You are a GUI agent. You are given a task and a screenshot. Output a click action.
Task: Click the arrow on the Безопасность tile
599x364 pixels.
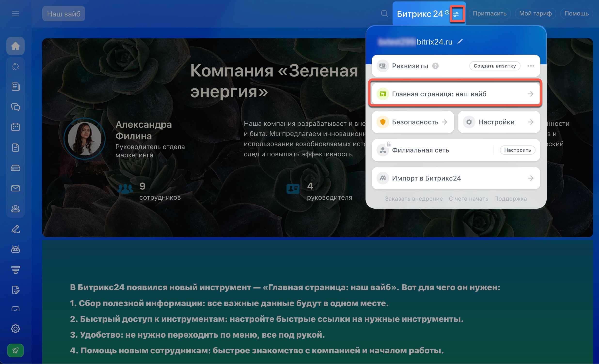444,122
